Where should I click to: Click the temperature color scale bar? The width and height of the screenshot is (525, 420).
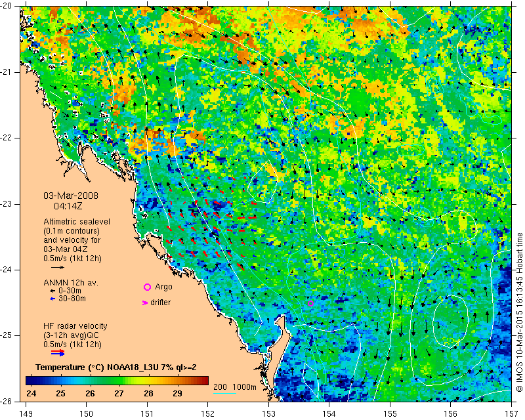(117, 381)
